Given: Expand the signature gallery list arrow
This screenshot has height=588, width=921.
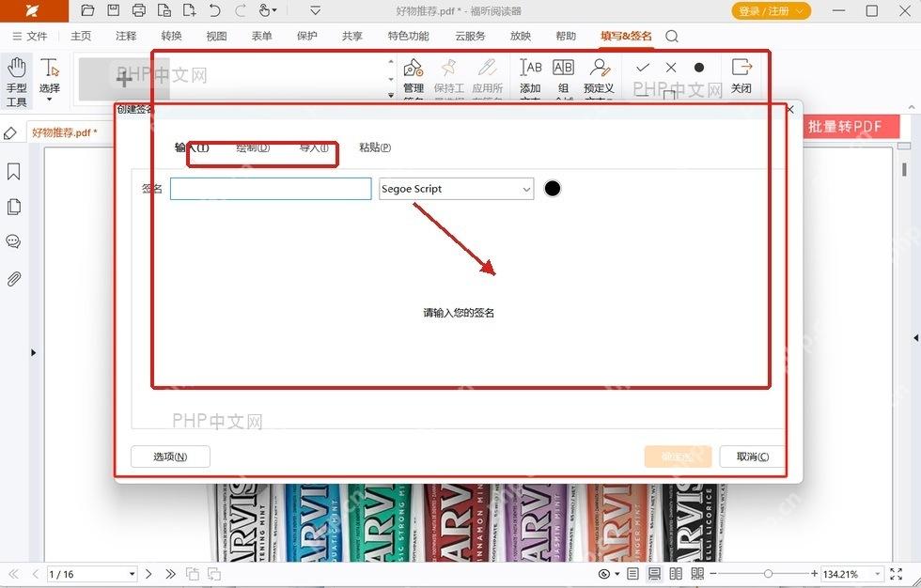Looking at the screenshot, I should pos(391,95).
